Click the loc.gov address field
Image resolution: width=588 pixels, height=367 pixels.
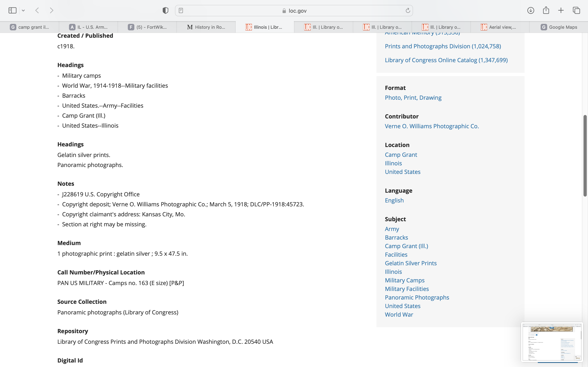click(294, 11)
